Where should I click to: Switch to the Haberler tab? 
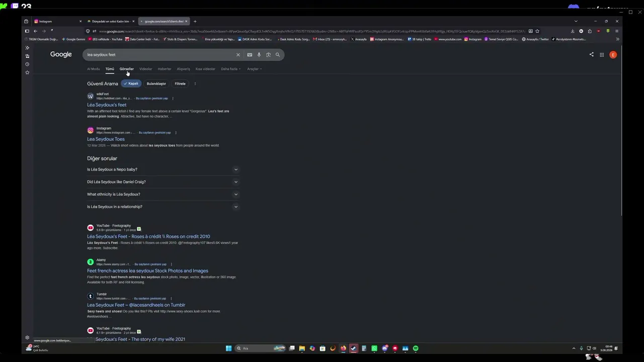pyautogui.click(x=165, y=69)
